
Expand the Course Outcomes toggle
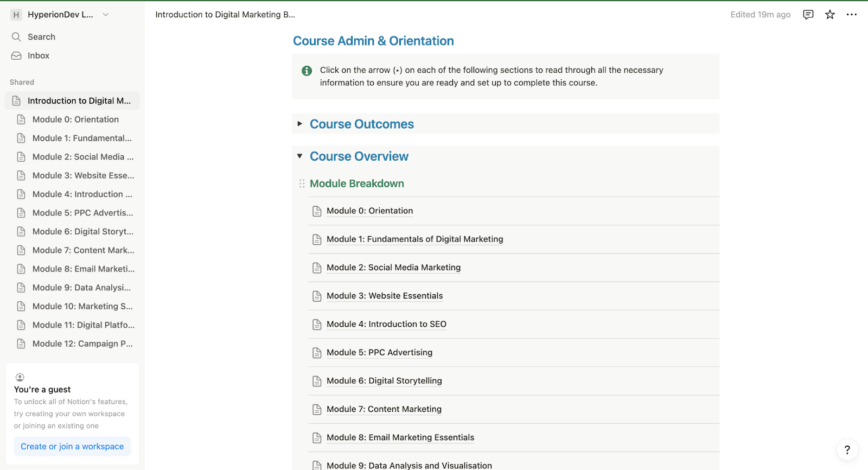299,124
